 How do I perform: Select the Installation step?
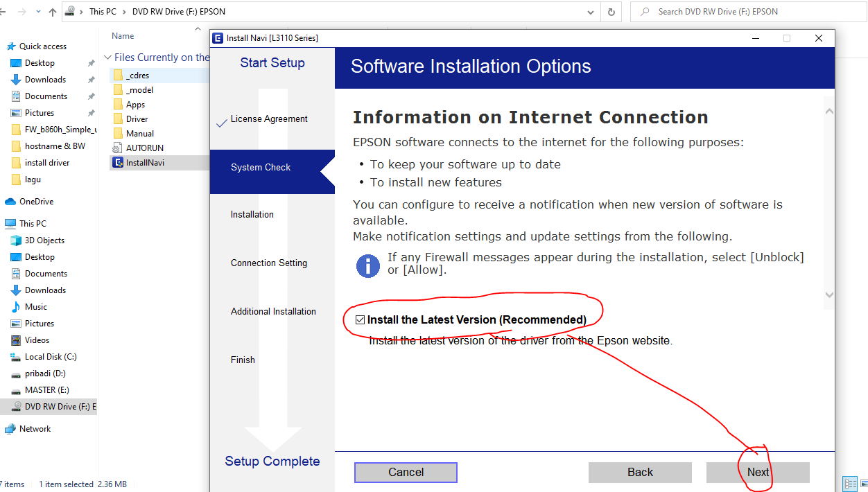(x=252, y=214)
